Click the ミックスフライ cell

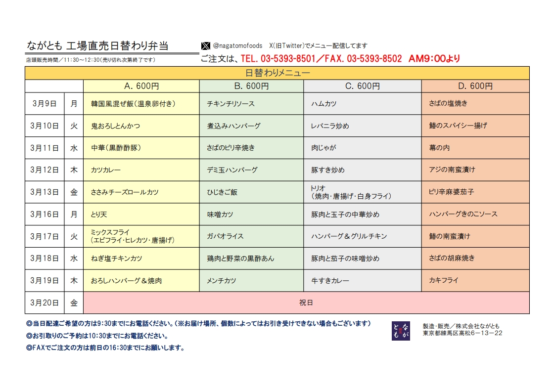[141, 236]
